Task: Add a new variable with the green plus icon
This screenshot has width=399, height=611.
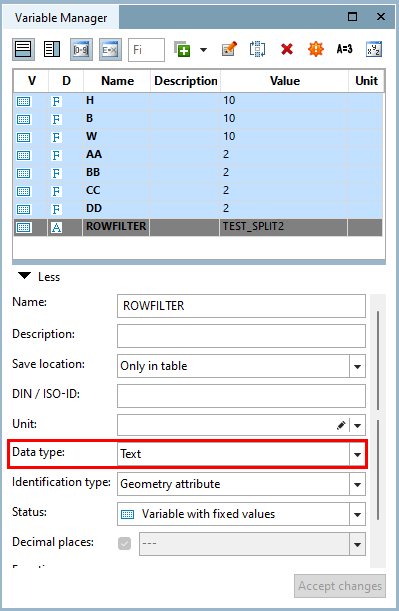Action: click(182, 49)
